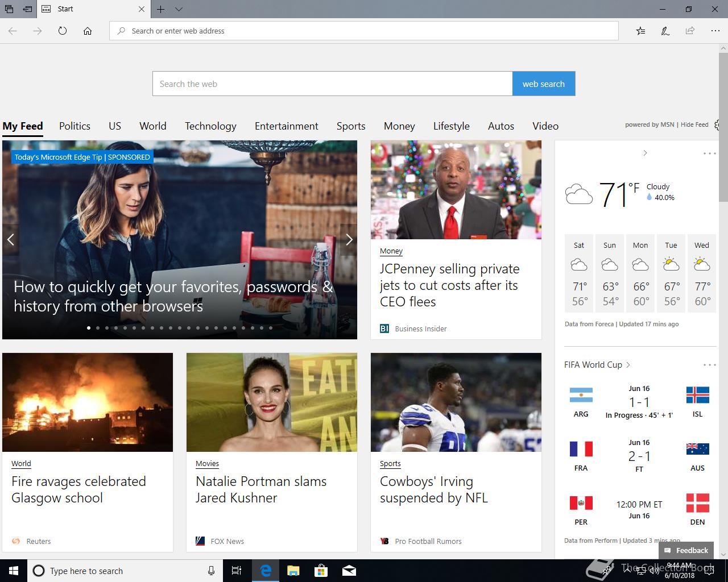Click the tabs you've set aside icon
Viewport: 728px width, 582px height.
[x=9, y=9]
